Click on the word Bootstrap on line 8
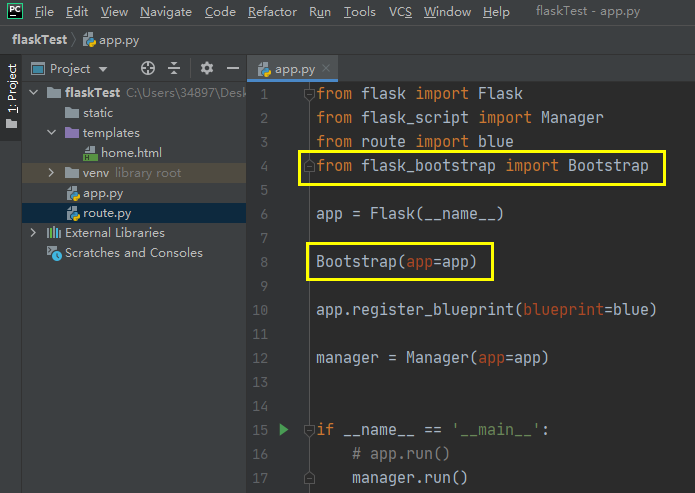 [356, 262]
